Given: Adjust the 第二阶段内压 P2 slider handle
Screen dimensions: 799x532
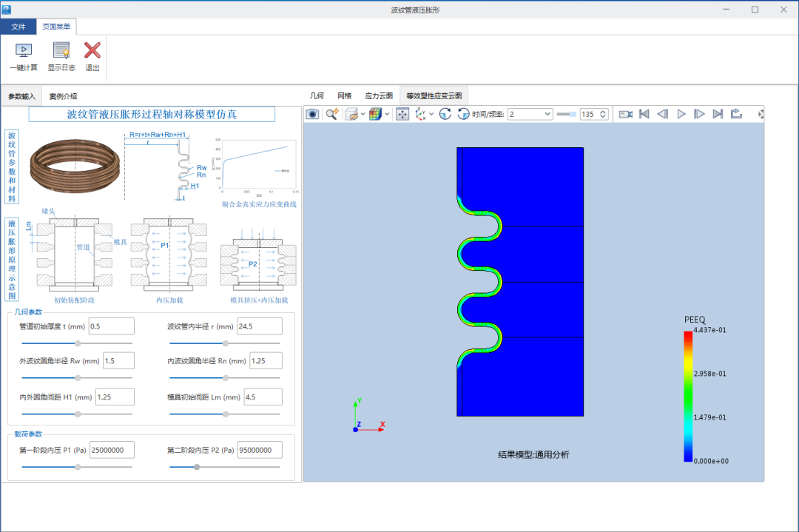Looking at the screenshot, I should (x=197, y=467).
